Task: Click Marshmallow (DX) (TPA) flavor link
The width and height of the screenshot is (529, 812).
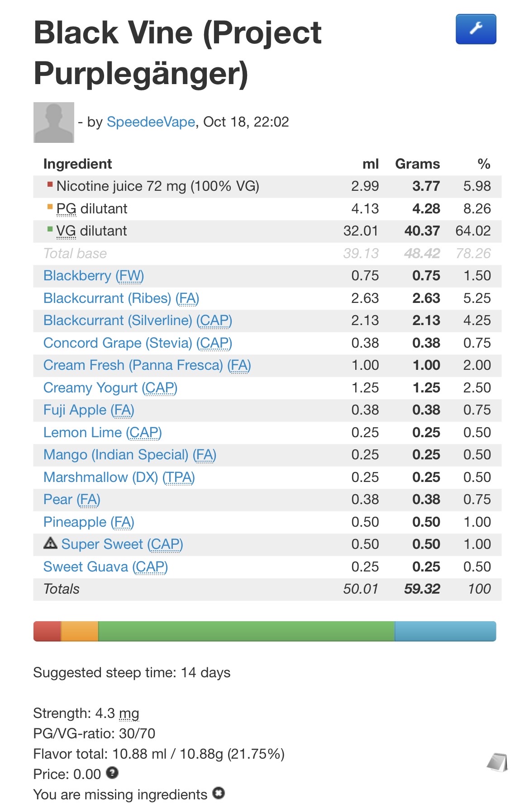Action: pyautogui.click(x=119, y=477)
